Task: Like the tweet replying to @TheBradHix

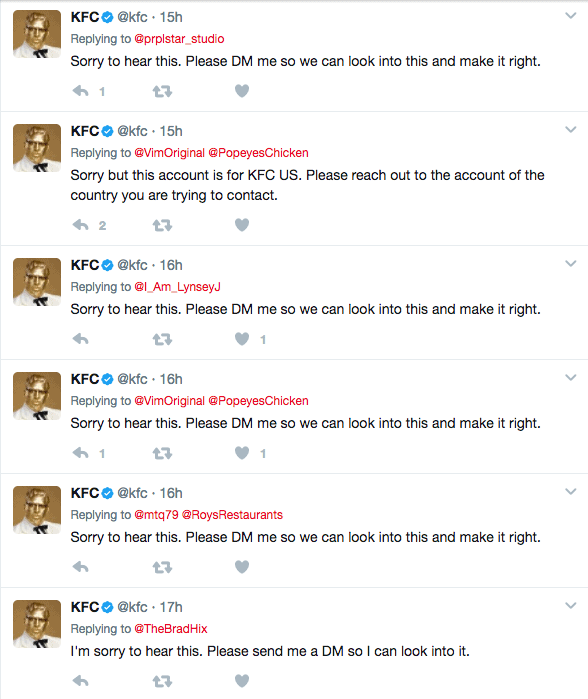Action: click(x=242, y=681)
